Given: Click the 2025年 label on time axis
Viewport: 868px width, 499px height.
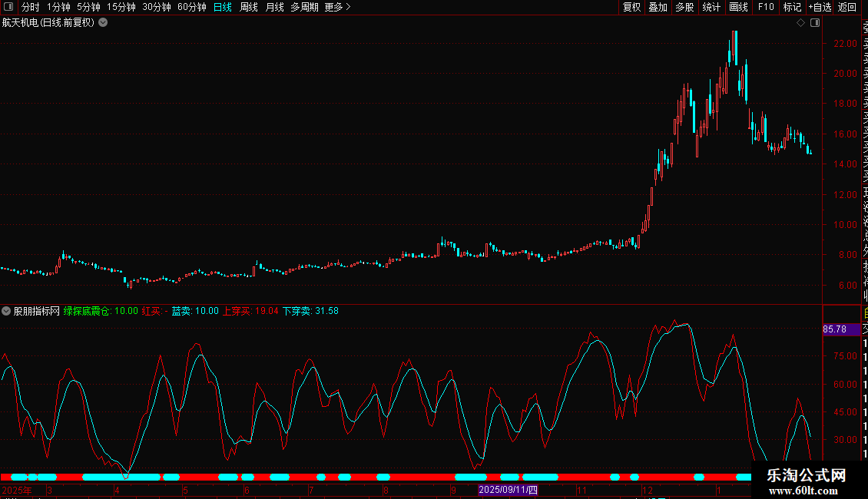Looking at the screenshot, I should (17, 490).
